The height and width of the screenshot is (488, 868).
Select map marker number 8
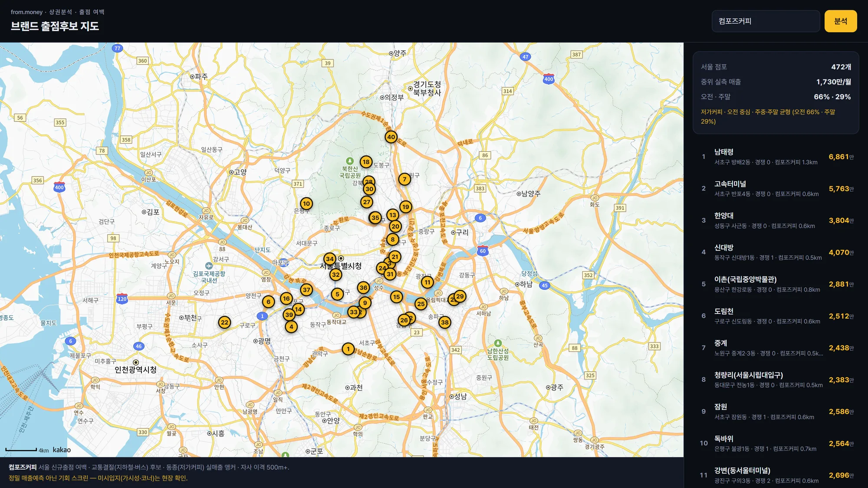[393, 239]
